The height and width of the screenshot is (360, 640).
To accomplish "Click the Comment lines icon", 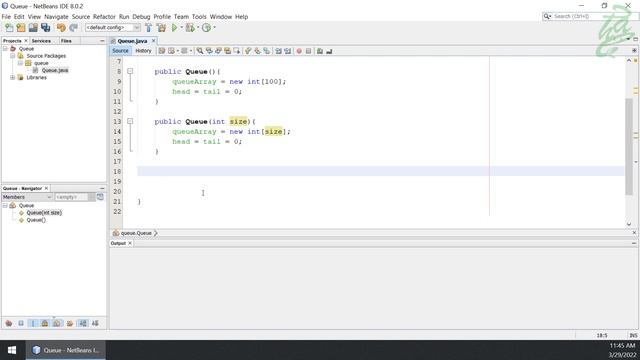I will (x=320, y=51).
